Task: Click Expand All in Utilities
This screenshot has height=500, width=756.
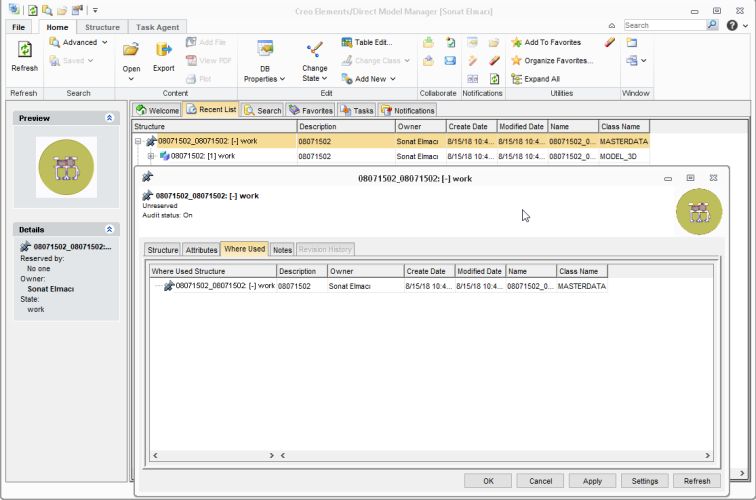Action: (535, 79)
